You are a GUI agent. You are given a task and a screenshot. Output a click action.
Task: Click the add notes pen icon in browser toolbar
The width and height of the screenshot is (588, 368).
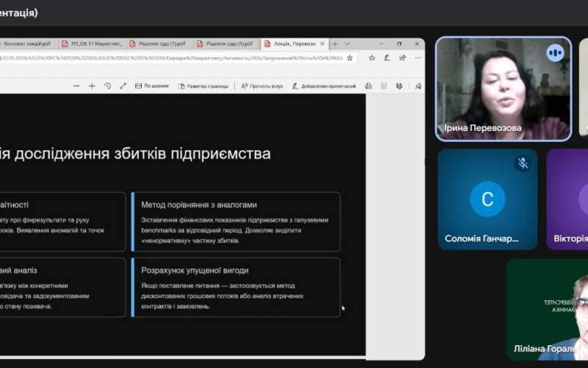pos(387,58)
